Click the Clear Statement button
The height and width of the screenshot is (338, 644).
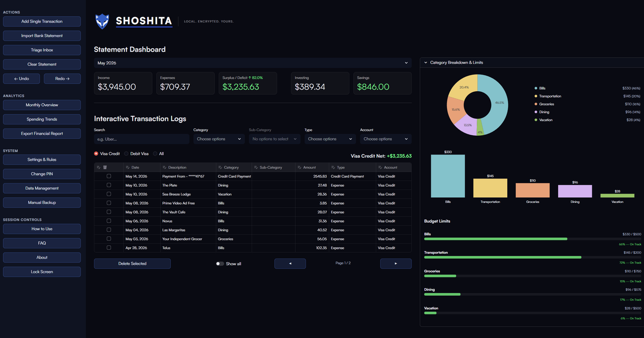[x=42, y=64]
